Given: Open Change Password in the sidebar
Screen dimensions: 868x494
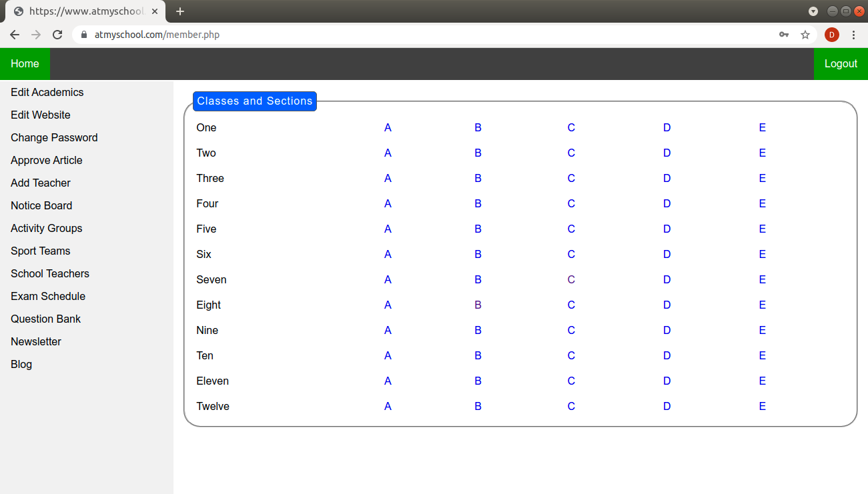Looking at the screenshot, I should tap(54, 138).
